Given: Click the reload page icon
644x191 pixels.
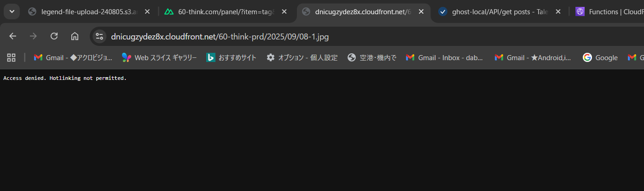Looking at the screenshot, I should point(54,36).
